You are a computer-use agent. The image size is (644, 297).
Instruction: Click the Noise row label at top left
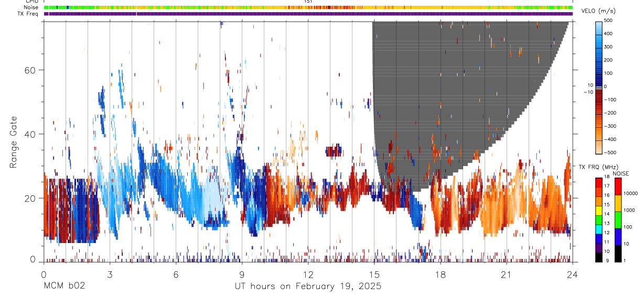click(31, 7)
